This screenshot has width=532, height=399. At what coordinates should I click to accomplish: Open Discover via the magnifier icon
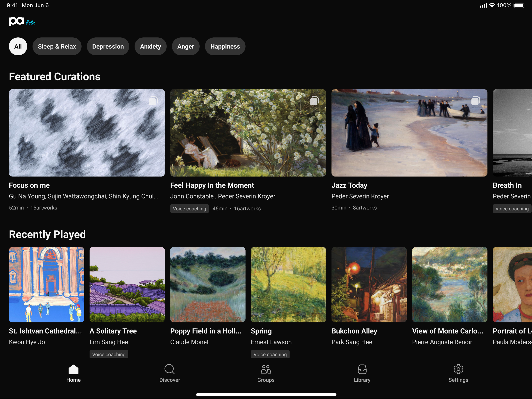[x=169, y=369]
